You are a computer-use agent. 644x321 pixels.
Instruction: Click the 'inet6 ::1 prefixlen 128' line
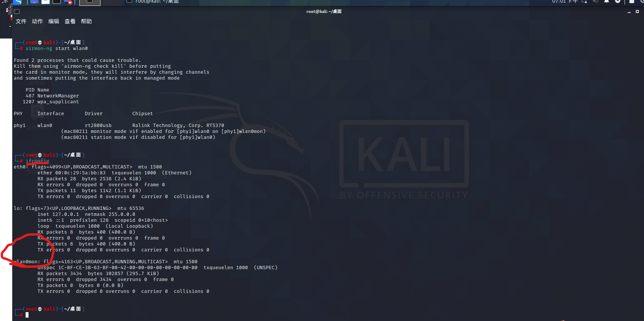pos(103,220)
